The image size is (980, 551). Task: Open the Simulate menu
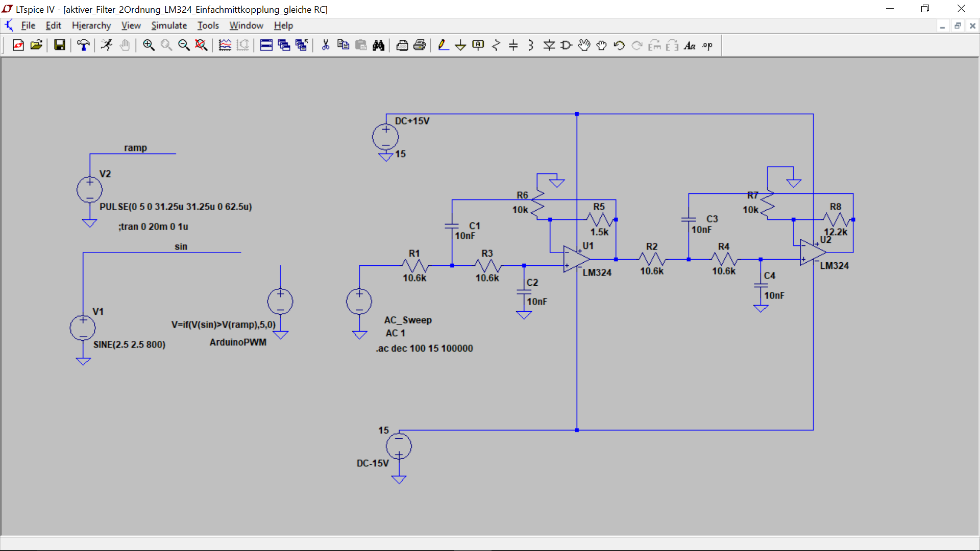click(169, 26)
